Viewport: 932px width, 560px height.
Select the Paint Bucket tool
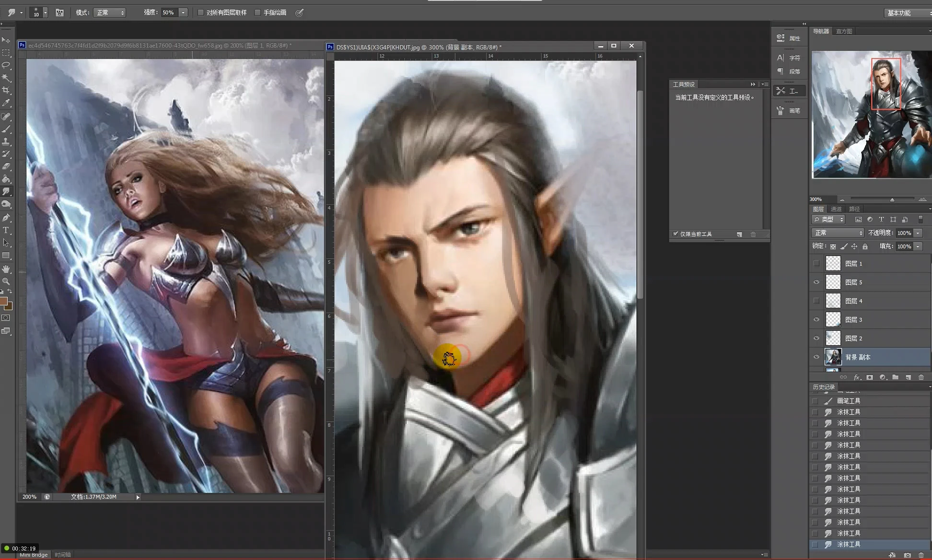(x=6, y=179)
